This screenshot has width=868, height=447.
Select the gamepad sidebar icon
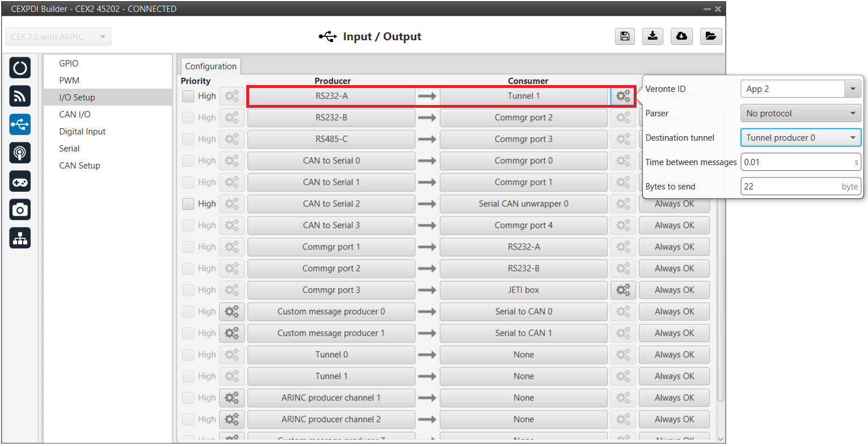pos(20,182)
